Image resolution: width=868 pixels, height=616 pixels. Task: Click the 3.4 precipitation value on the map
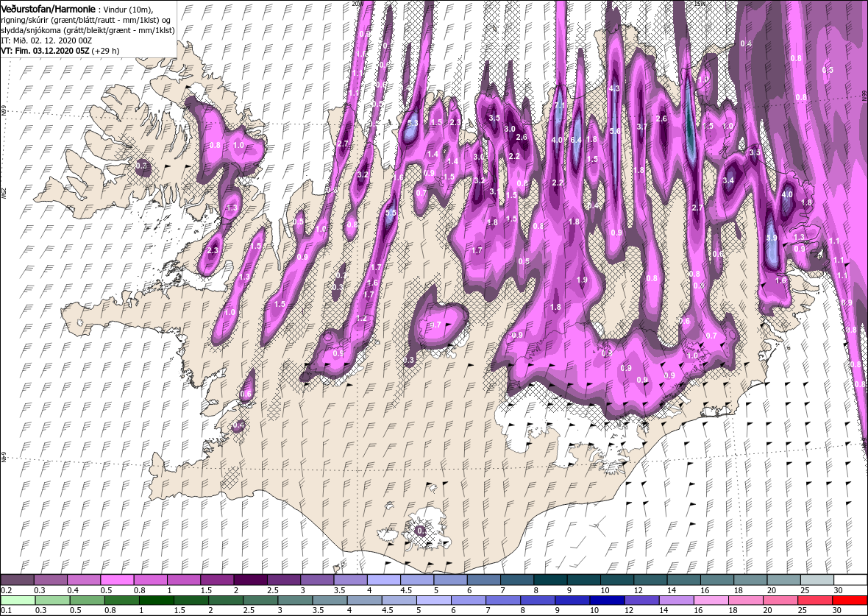click(x=728, y=180)
